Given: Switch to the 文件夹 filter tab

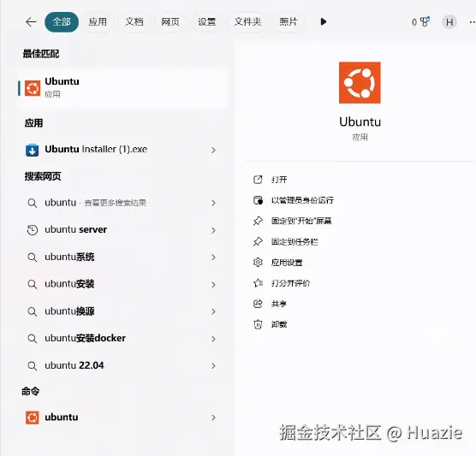Looking at the screenshot, I should [247, 22].
